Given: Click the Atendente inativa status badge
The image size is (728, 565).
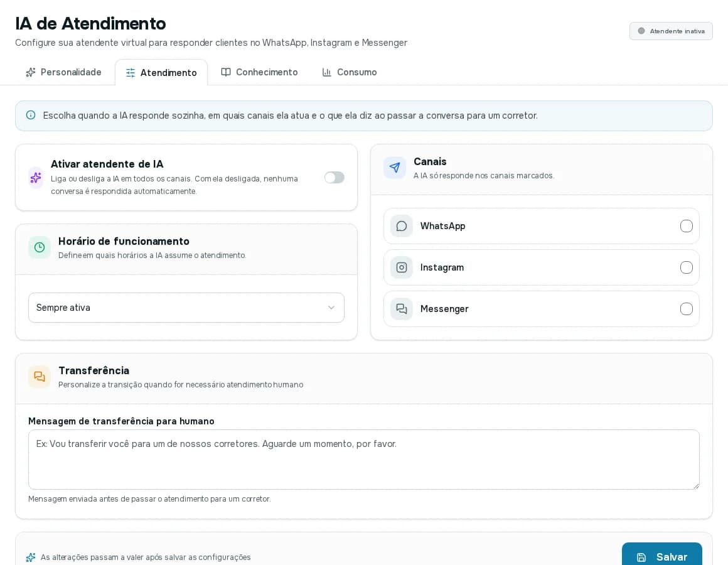Looking at the screenshot, I should pos(671,31).
